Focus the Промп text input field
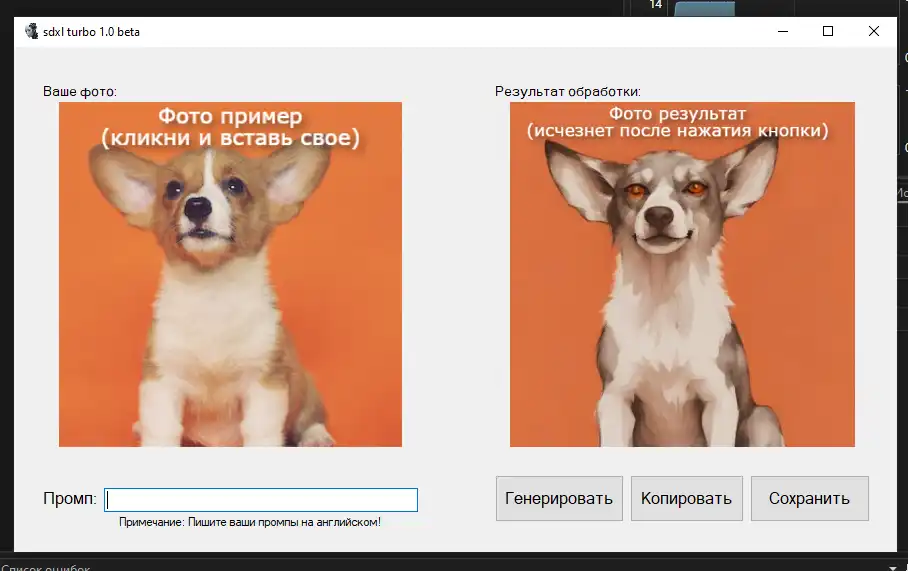Viewport: 908px width, 571px height. [x=261, y=500]
